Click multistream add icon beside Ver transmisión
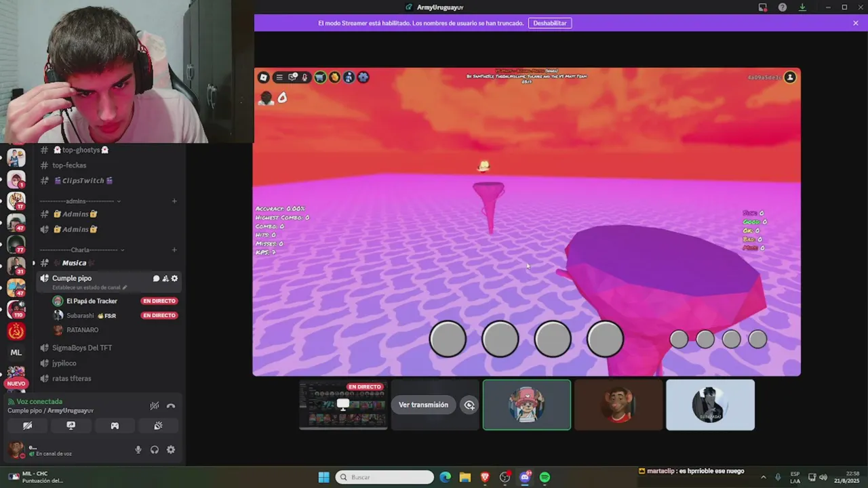This screenshot has width=868, height=488. click(x=469, y=405)
